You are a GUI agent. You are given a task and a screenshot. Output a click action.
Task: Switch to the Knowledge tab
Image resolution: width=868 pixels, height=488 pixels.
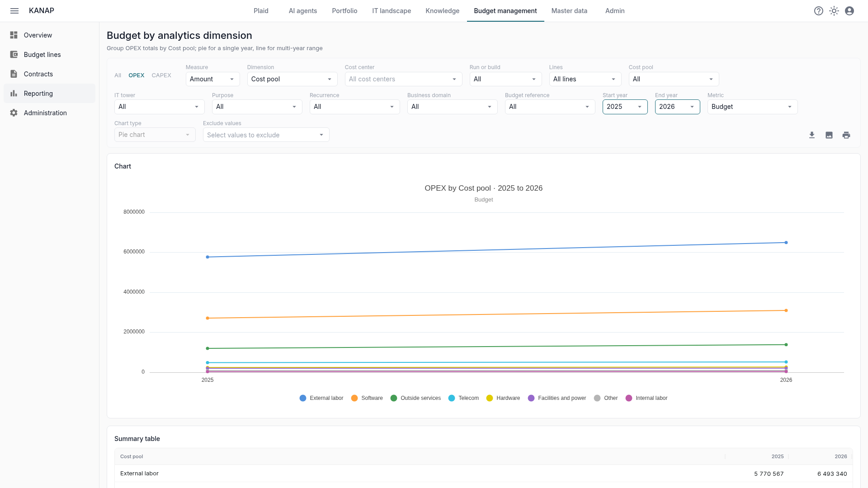(442, 11)
